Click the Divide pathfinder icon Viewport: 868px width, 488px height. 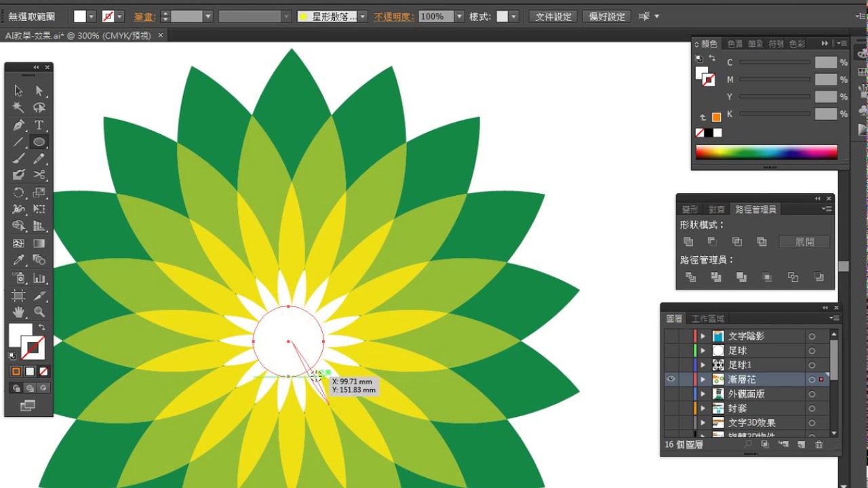691,277
